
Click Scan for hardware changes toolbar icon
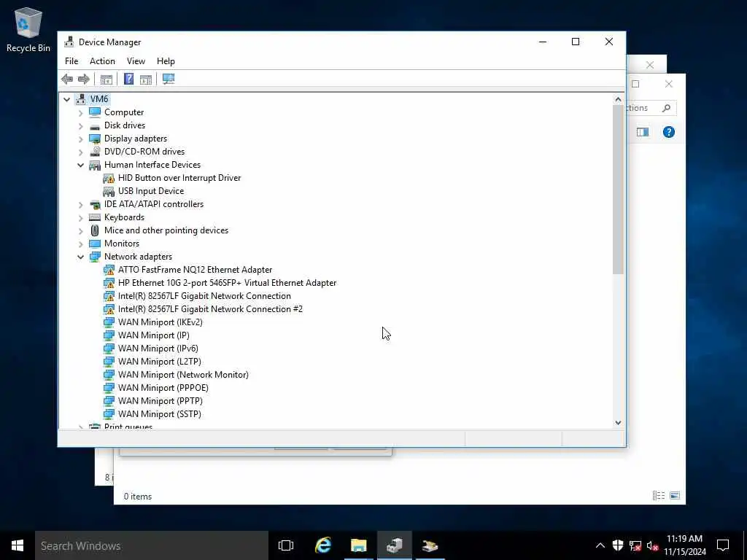[x=169, y=79]
